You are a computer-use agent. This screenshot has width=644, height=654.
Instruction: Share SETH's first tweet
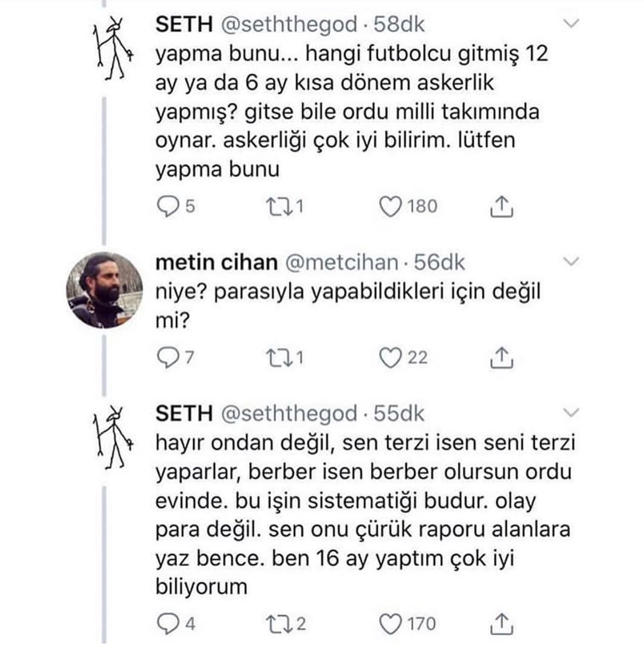point(502,207)
